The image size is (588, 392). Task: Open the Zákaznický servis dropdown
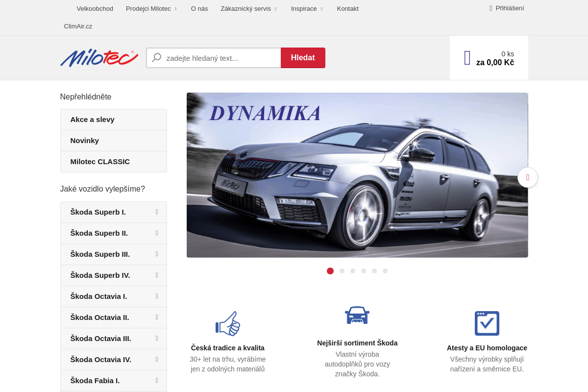(245, 8)
